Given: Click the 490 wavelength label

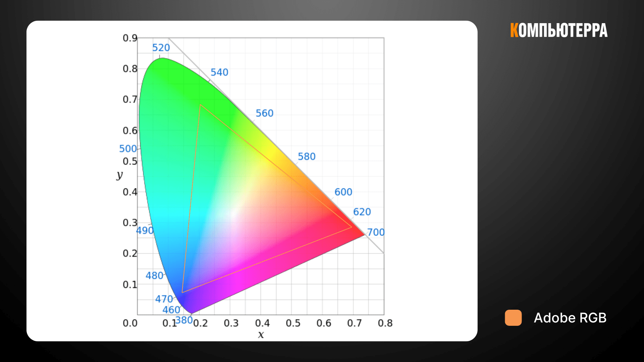Looking at the screenshot, I should pos(145,231).
